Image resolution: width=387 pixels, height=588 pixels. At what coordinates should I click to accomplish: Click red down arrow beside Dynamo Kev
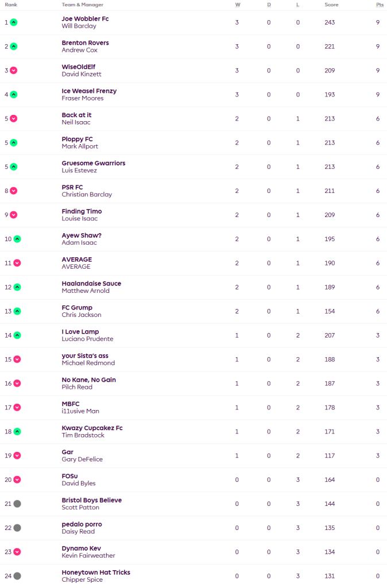click(17, 552)
